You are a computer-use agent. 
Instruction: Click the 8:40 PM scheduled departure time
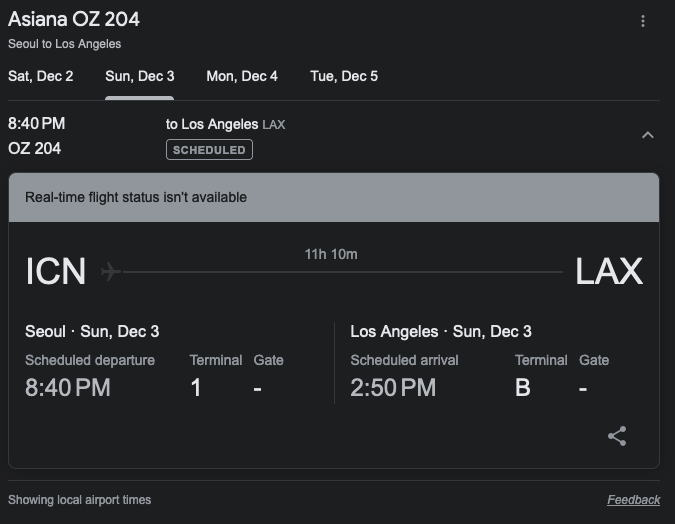[68, 388]
